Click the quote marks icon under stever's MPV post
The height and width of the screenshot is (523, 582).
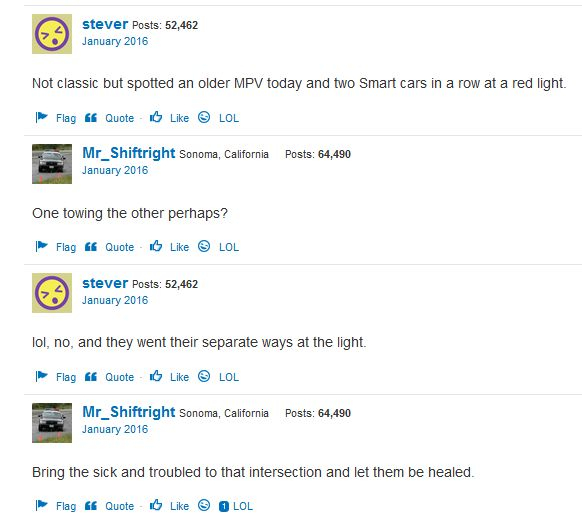[91, 118]
